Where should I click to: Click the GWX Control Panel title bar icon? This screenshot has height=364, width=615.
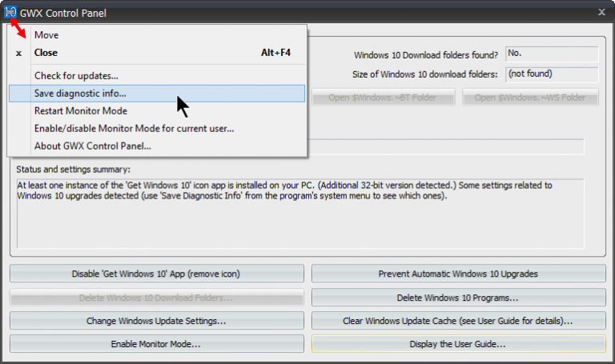coord(10,13)
